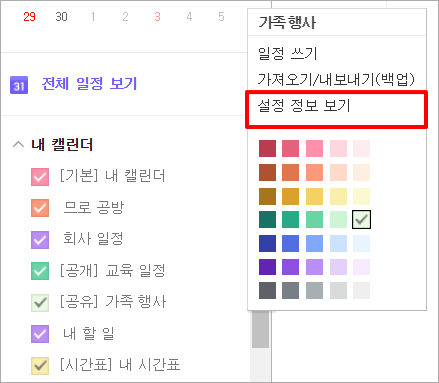
Task: Pick the medium yellow swatch
Action: tap(314, 196)
